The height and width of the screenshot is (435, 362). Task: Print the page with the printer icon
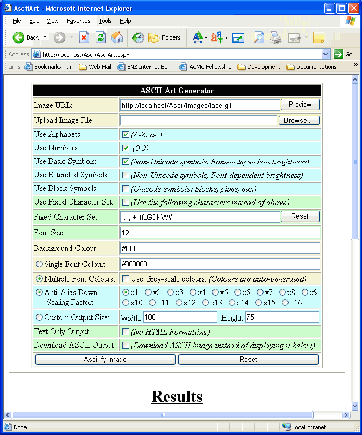275,37
